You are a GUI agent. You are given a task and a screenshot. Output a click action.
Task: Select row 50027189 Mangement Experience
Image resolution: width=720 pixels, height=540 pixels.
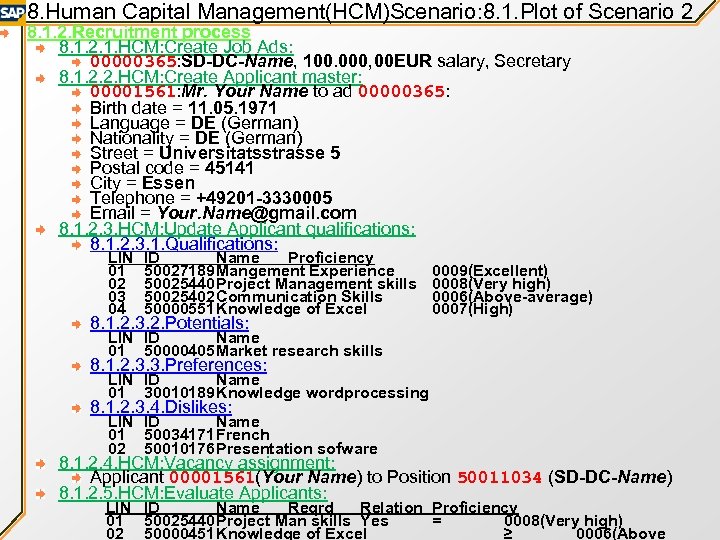[x=328, y=271]
